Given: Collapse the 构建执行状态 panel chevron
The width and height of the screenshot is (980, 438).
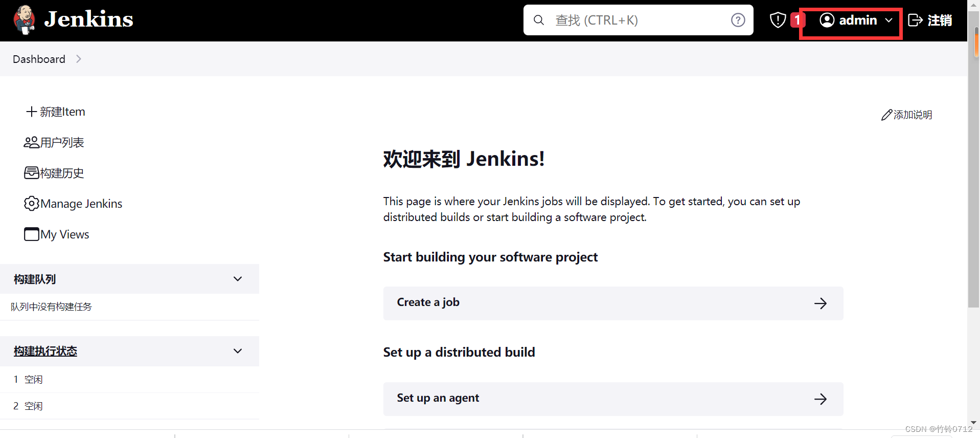Looking at the screenshot, I should [x=238, y=351].
